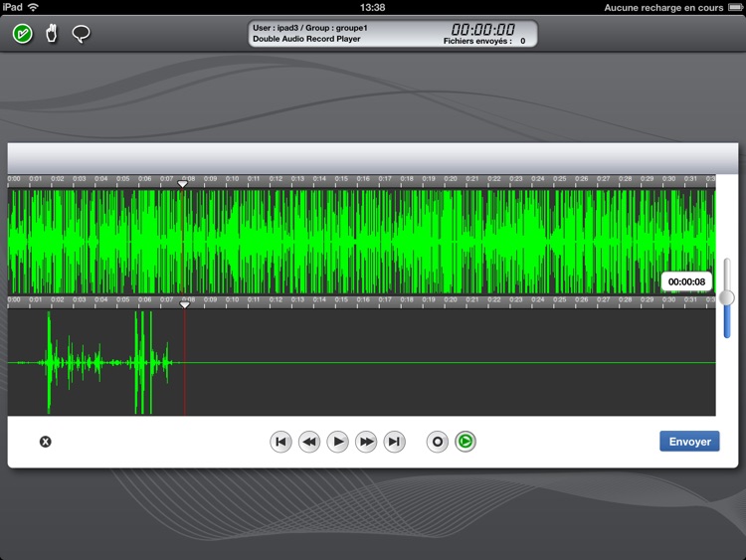Click 0:20 on the bottom time ruler
The width and height of the screenshot is (746, 560).
point(451,299)
